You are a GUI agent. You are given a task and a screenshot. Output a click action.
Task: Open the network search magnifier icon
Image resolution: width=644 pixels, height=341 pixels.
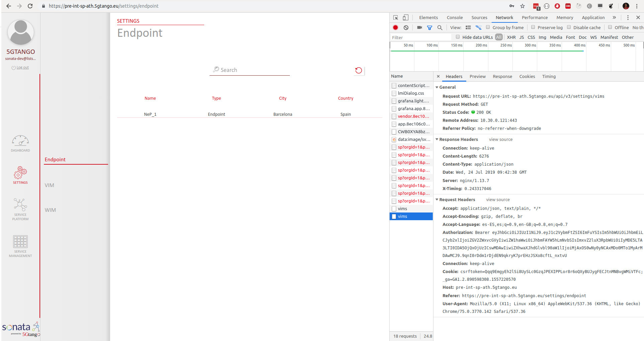440,27
